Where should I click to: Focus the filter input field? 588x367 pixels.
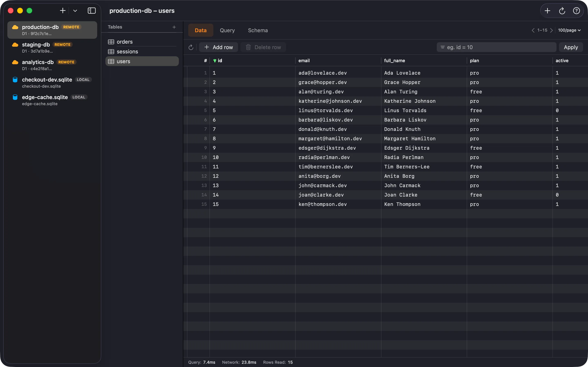click(x=496, y=47)
